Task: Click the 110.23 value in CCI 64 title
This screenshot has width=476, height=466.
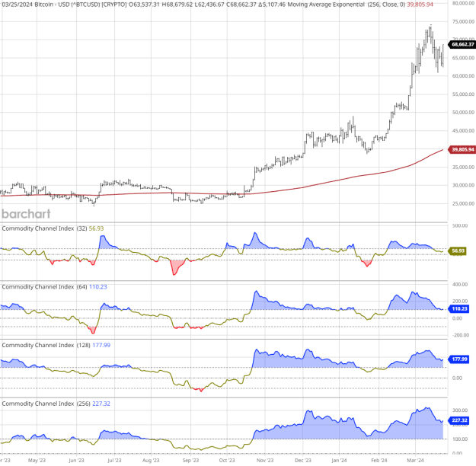Action: point(97,287)
